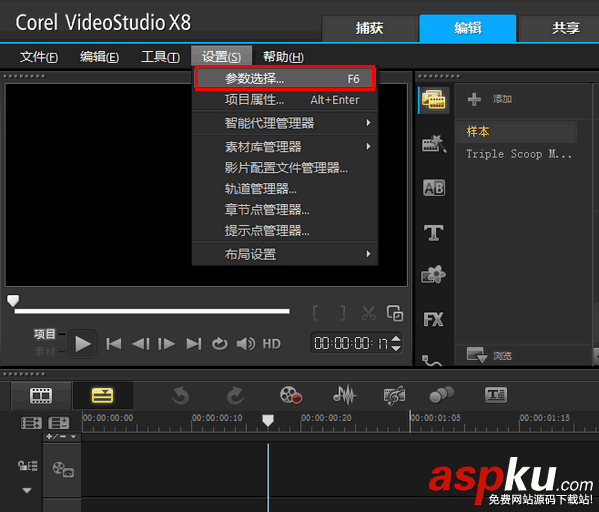Switch to the Capture tab
This screenshot has height=512, width=599.
[x=369, y=28]
